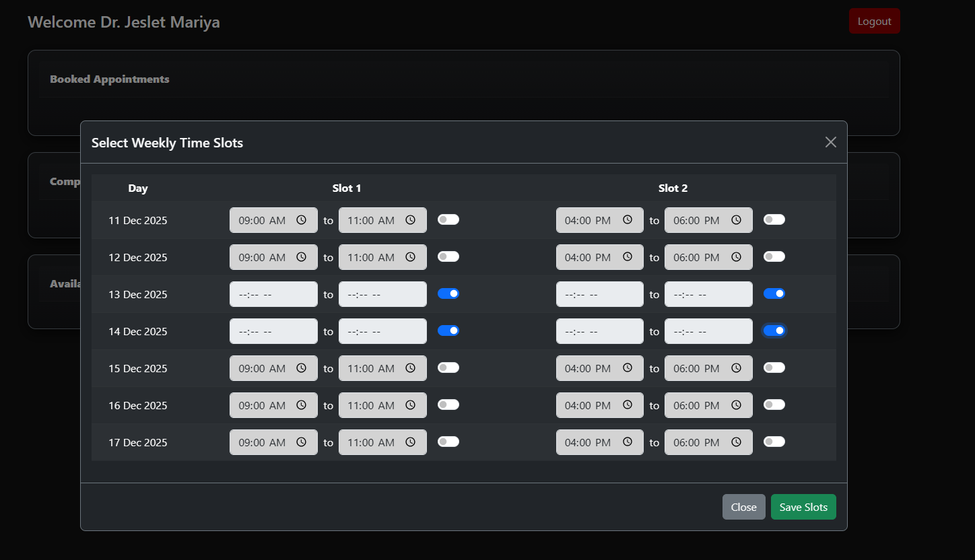This screenshot has height=560, width=975.
Task: Turn off Slot 1 switch for 14 Dec 2025
Action: point(448,330)
